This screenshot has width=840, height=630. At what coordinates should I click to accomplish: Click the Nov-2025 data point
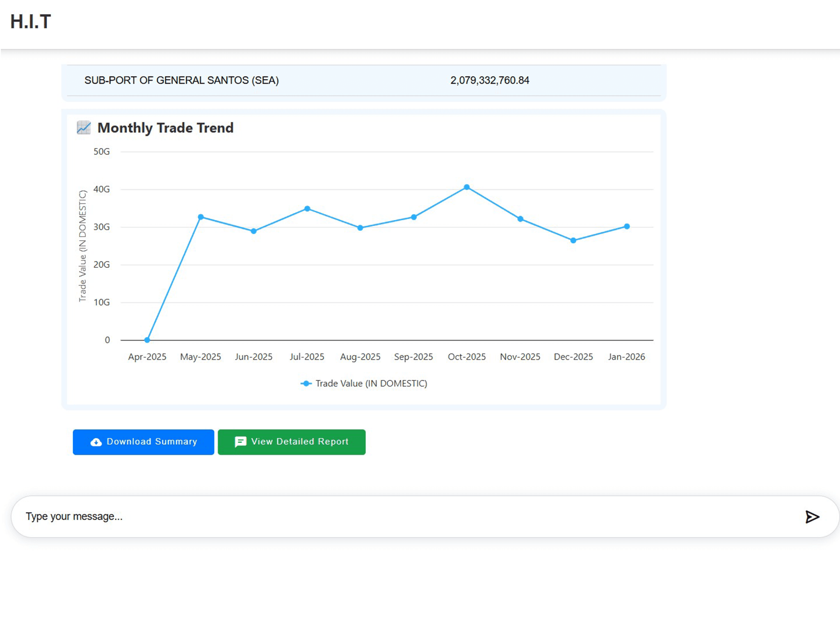tap(520, 219)
